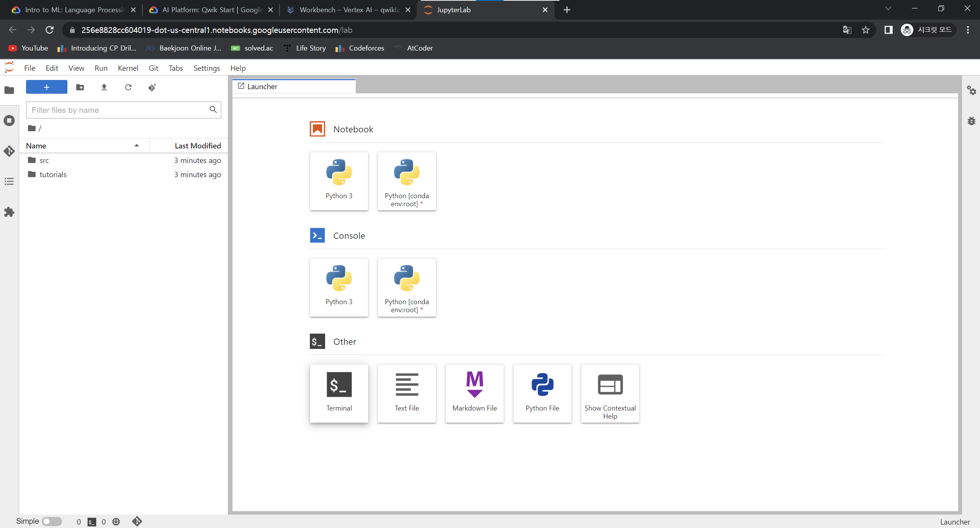Open the Settings menu
980x528 pixels.
tap(206, 68)
